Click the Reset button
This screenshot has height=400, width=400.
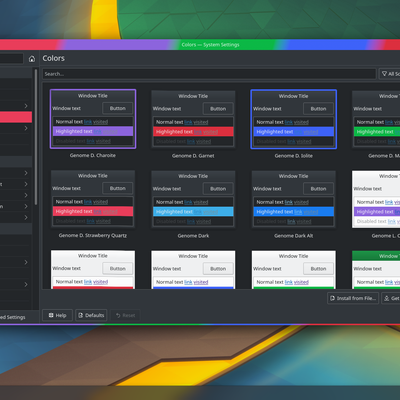pyautogui.click(x=125, y=315)
